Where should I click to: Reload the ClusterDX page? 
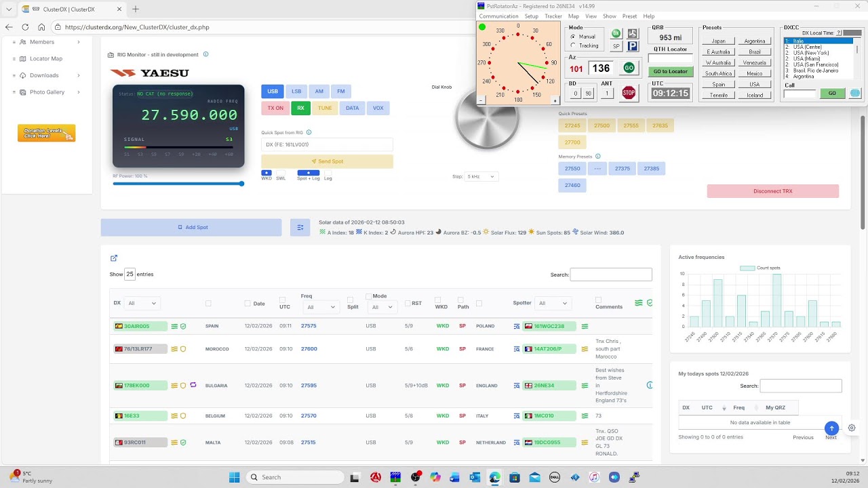pyautogui.click(x=25, y=27)
